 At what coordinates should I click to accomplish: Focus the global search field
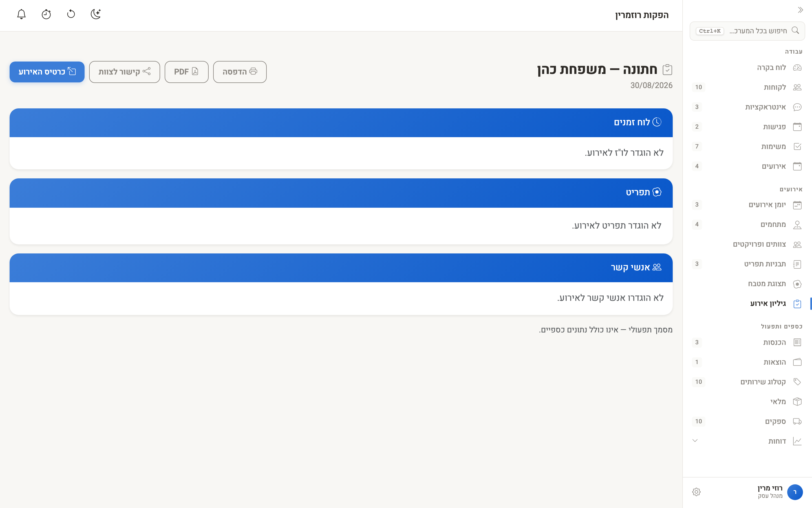click(x=747, y=31)
